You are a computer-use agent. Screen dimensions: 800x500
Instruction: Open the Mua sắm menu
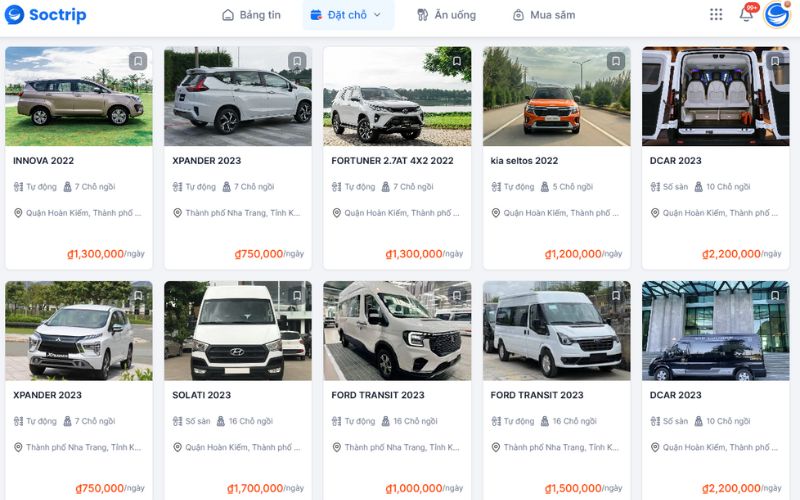[x=544, y=15]
